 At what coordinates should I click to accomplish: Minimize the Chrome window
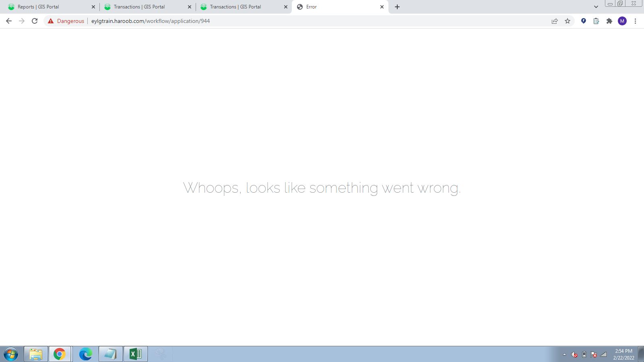coord(610,4)
